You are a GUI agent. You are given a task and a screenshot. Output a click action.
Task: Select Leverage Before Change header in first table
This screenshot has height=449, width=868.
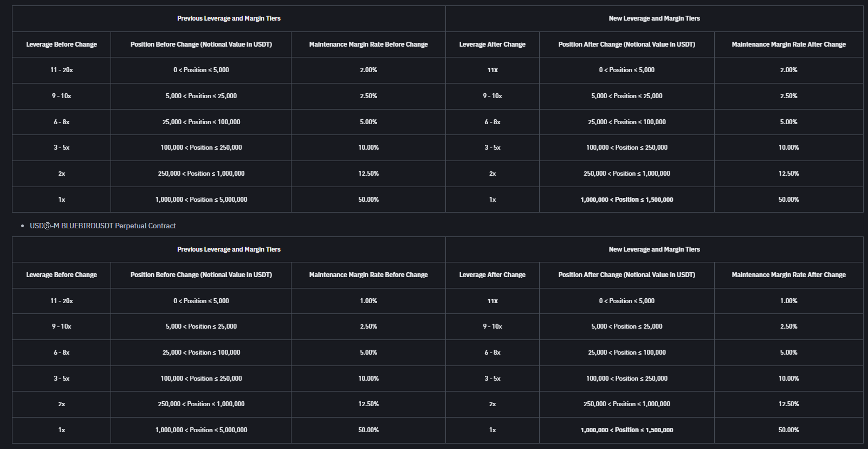tap(62, 44)
